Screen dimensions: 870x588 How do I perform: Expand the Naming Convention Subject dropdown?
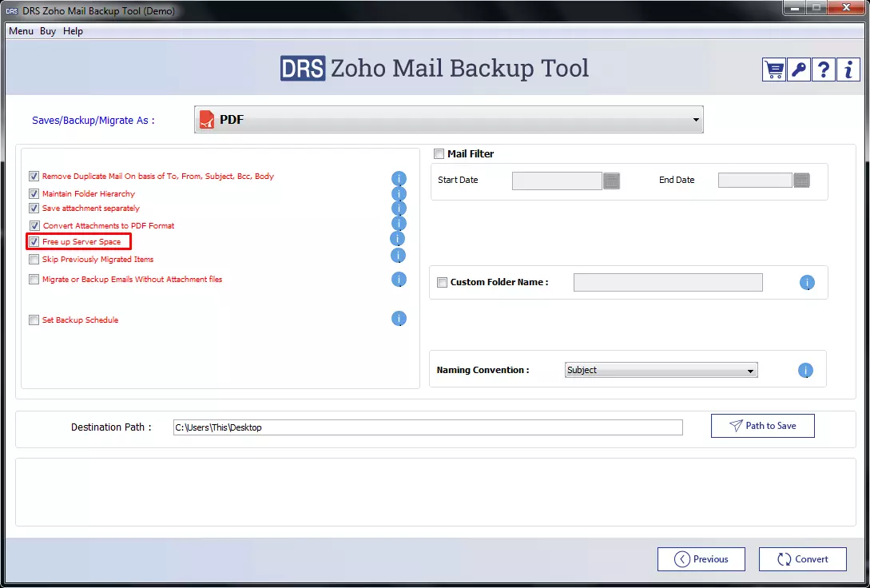point(661,370)
